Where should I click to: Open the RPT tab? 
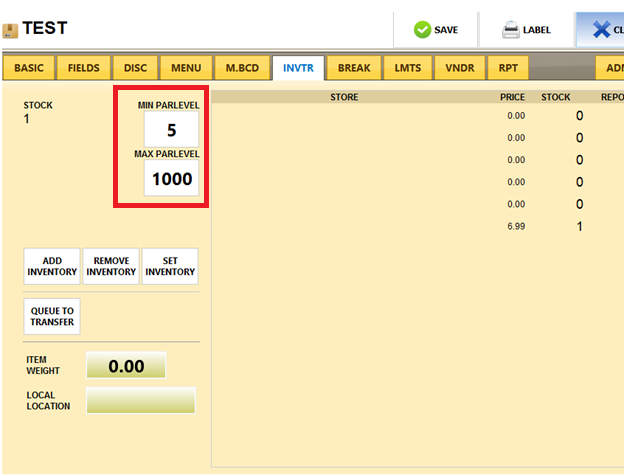507,68
